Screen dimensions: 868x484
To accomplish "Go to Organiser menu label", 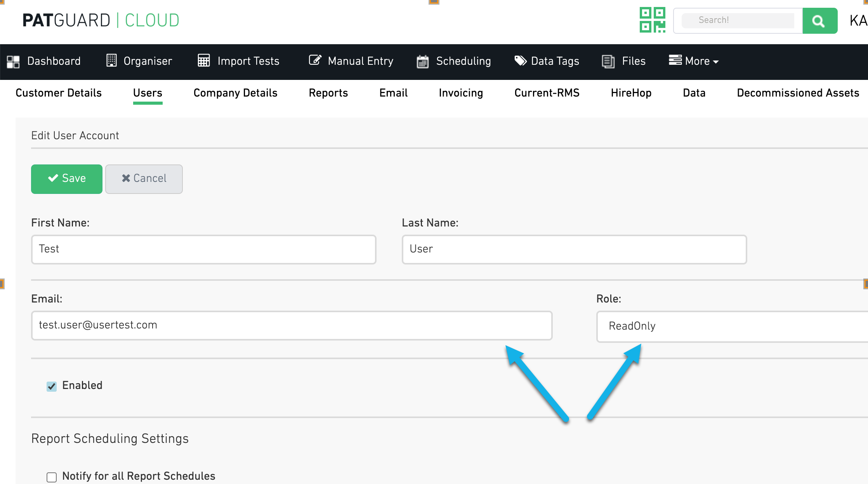I will pos(148,61).
